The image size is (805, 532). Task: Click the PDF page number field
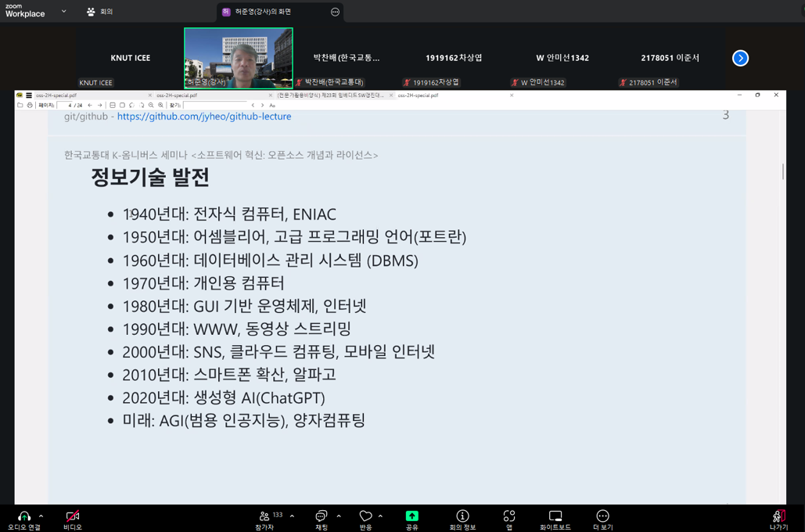click(x=65, y=105)
